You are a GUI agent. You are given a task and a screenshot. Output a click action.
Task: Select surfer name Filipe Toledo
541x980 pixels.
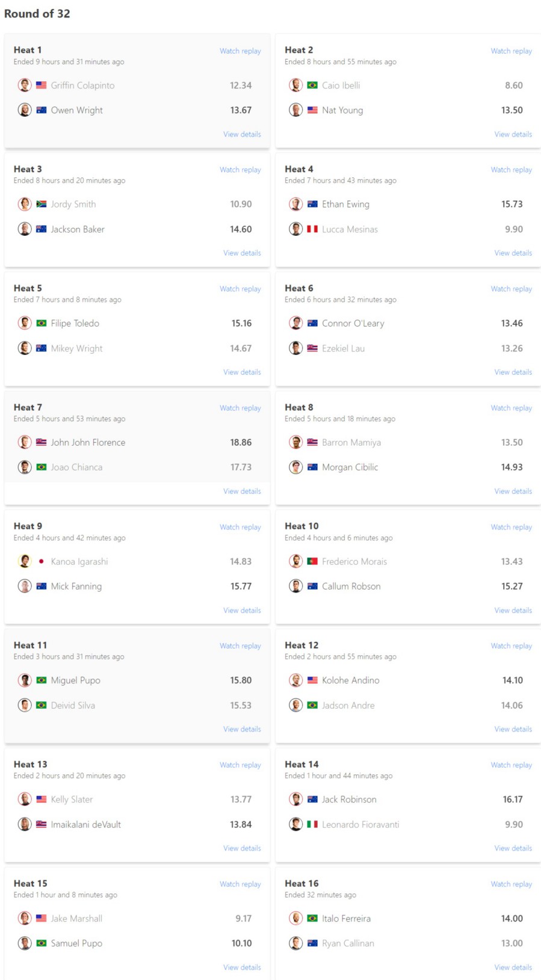[x=75, y=324]
